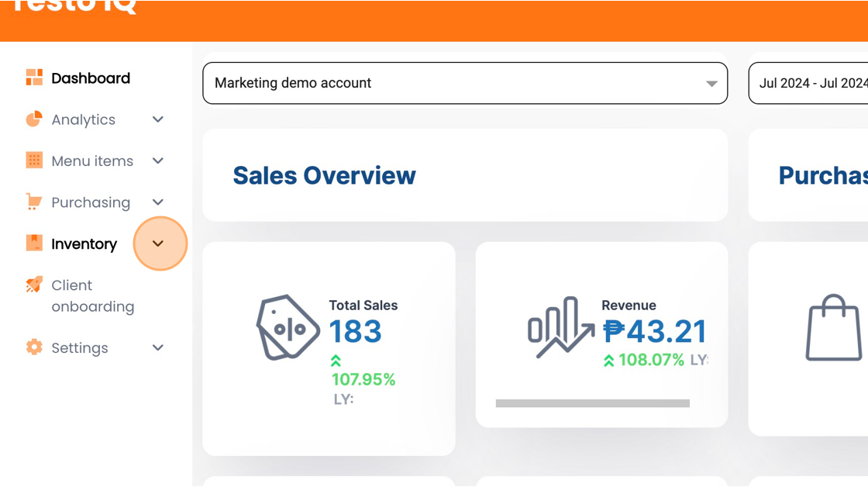The height and width of the screenshot is (487, 868).
Task: Click the Revenue label
Action: point(629,306)
